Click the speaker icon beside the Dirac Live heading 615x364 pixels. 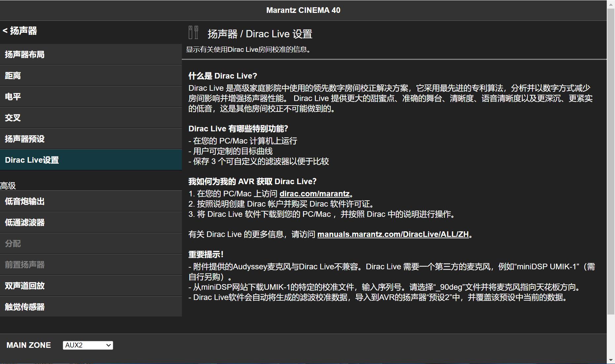193,32
